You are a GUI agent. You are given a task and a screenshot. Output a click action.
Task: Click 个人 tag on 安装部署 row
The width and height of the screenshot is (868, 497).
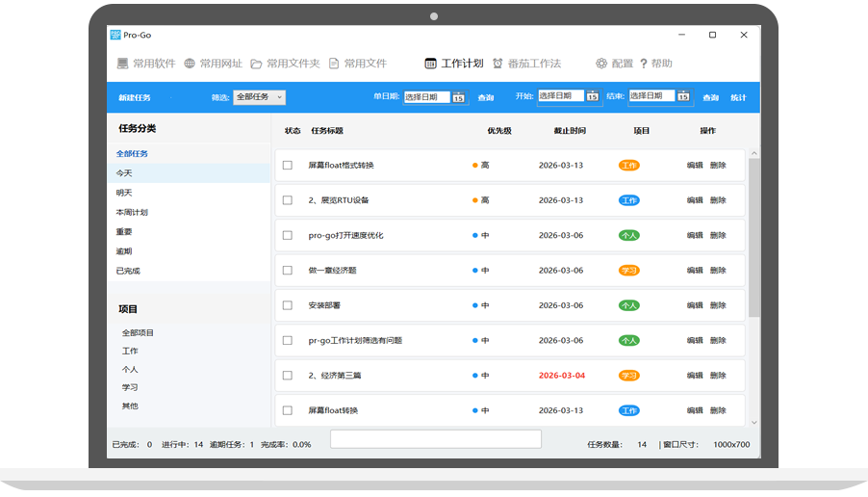628,305
